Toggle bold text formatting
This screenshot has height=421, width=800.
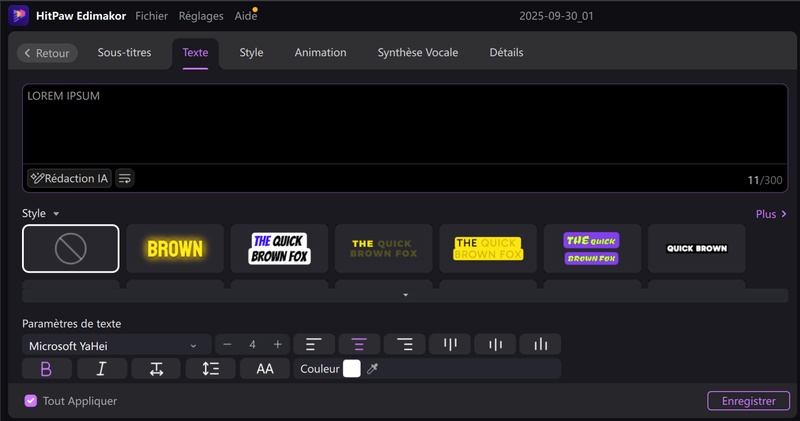[46, 369]
